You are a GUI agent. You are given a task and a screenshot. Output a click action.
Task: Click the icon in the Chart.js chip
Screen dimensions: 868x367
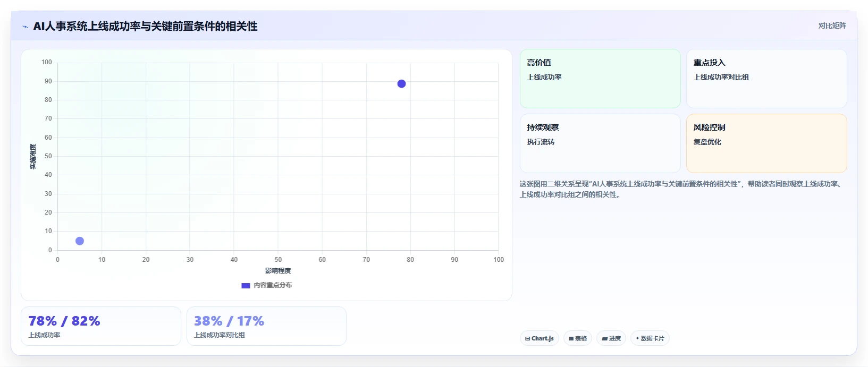[527, 338]
